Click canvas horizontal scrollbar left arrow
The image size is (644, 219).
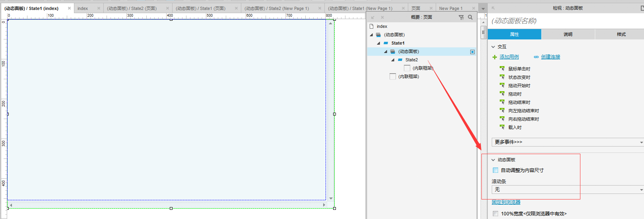[11, 205]
